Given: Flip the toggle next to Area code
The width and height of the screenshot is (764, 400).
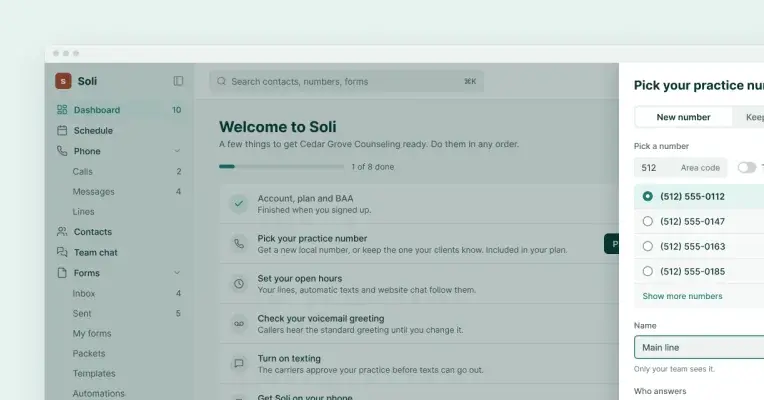Looking at the screenshot, I should (746, 168).
